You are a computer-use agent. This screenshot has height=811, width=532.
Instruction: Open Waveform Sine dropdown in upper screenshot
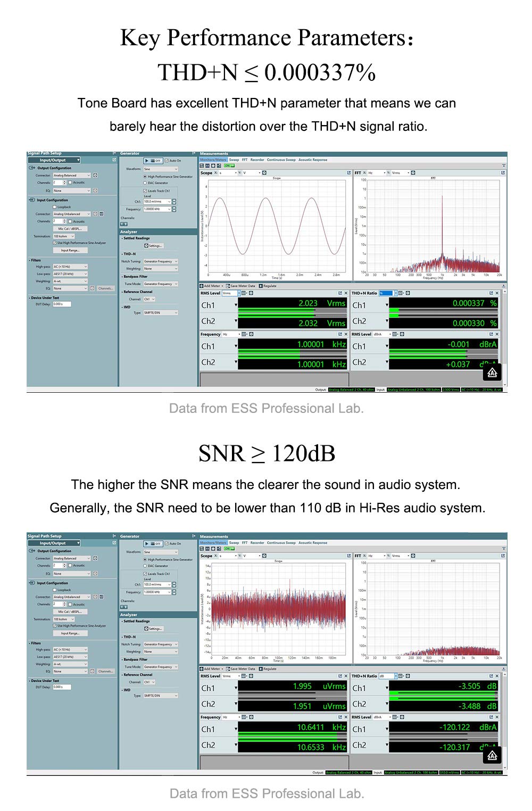[x=160, y=169]
